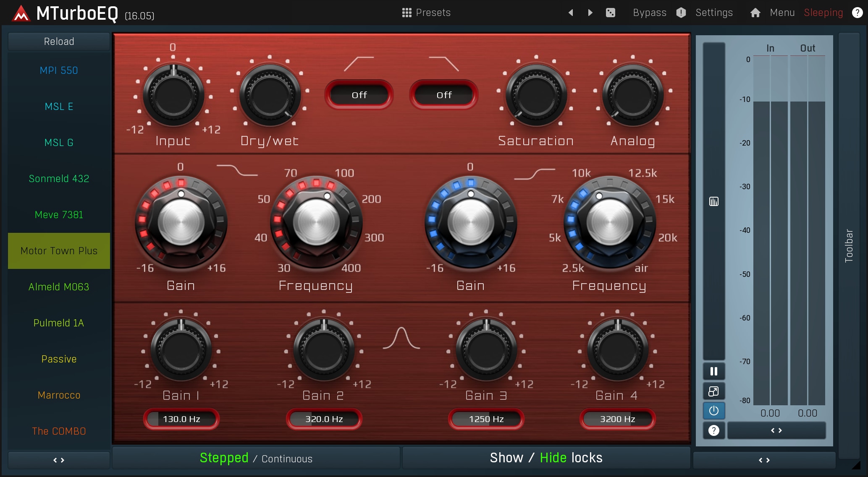Expand the bottom right panel arrows

pos(764,460)
